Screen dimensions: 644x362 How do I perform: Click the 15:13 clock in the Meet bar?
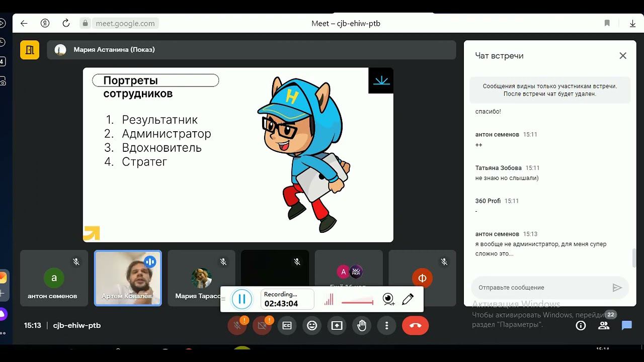pos(33,325)
